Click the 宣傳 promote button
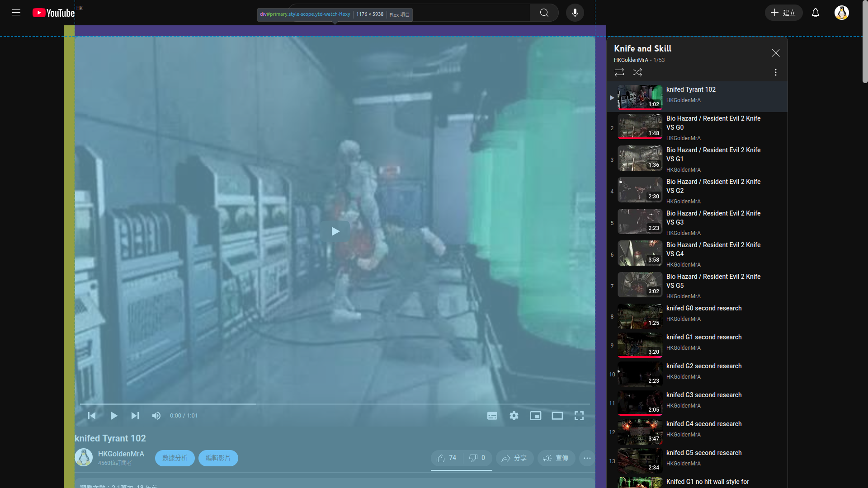Viewport: 868px width, 488px height. pos(556,458)
